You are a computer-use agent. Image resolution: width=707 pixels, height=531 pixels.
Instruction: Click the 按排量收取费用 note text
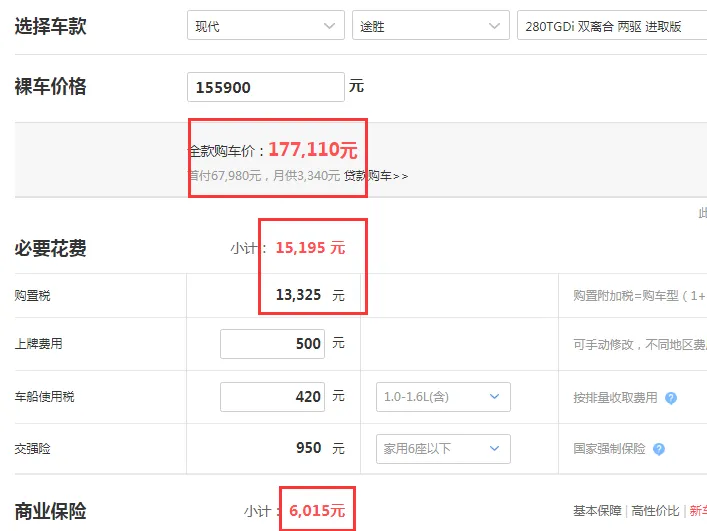[x=615, y=398]
